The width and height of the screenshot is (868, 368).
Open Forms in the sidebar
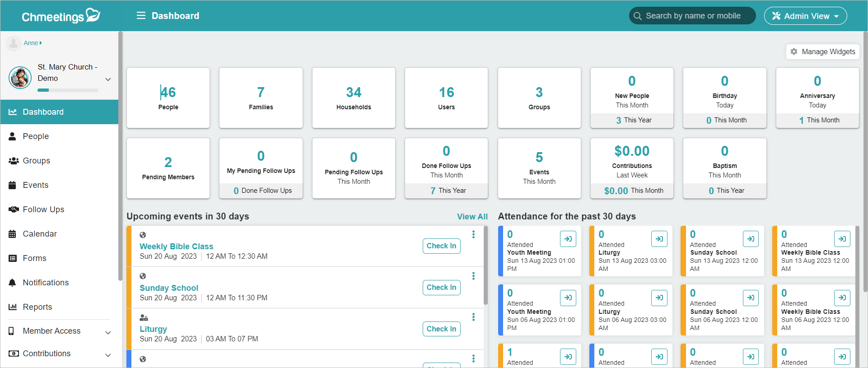pos(59,258)
